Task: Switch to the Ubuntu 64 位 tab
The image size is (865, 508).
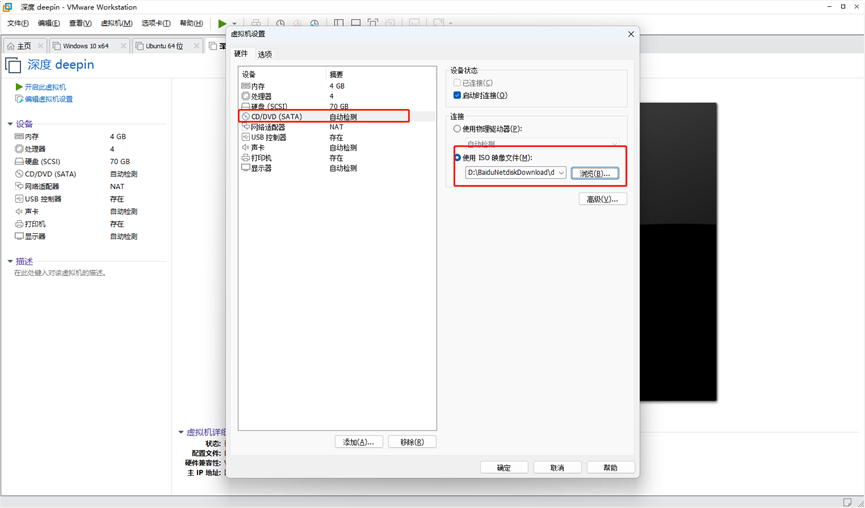Action: tap(167, 46)
